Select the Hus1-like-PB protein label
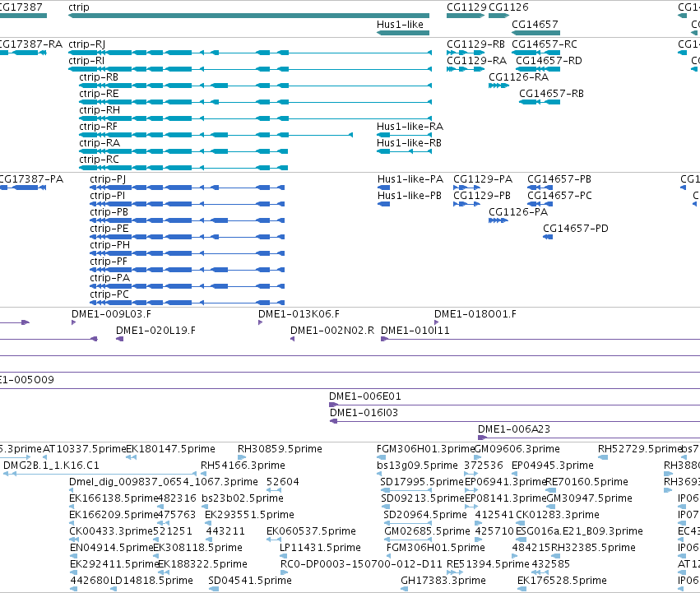The image size is (700, 593). click(x=410, y=196)
